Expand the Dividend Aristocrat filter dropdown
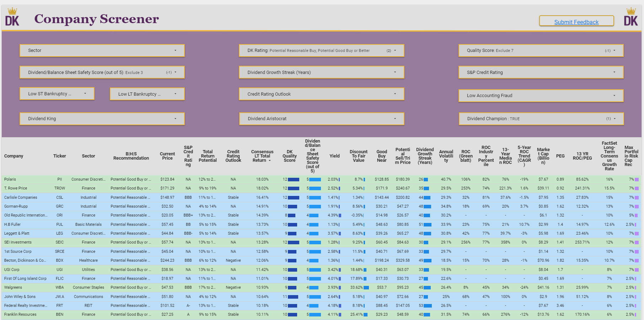Image resolution: width=644 pixels, height=320 pixels. [x=321, y=119]
